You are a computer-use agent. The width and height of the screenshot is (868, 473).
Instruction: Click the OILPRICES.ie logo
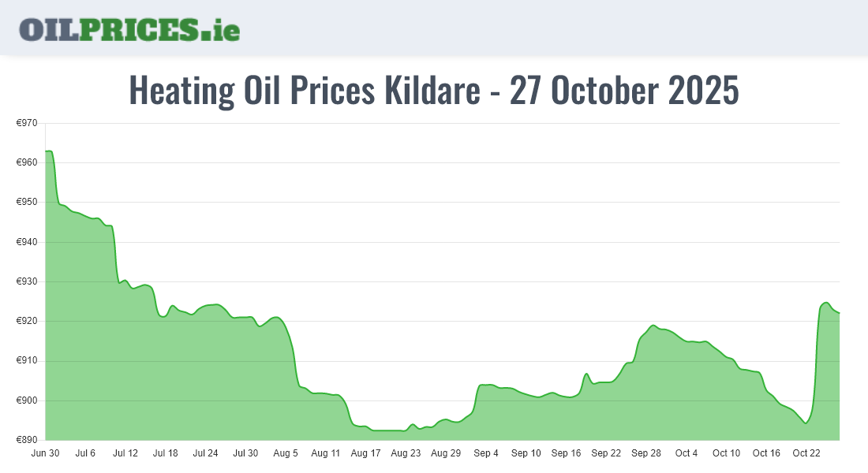[x=129, y=29]
